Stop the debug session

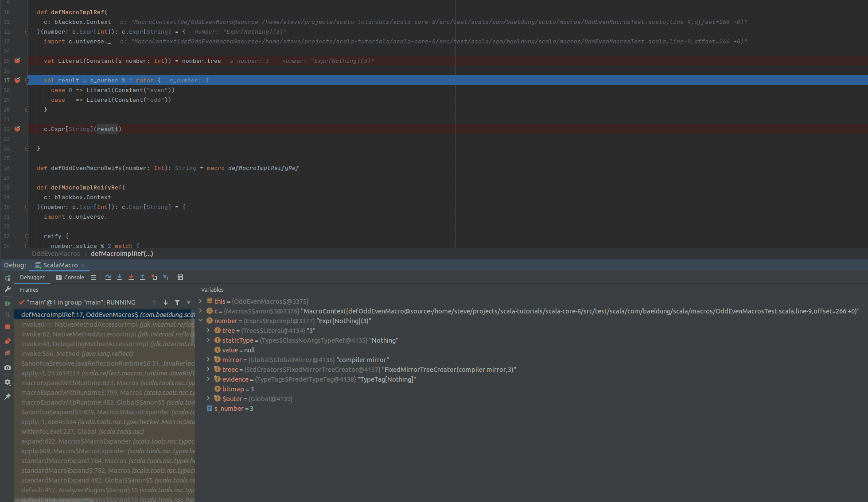[8, 327]
